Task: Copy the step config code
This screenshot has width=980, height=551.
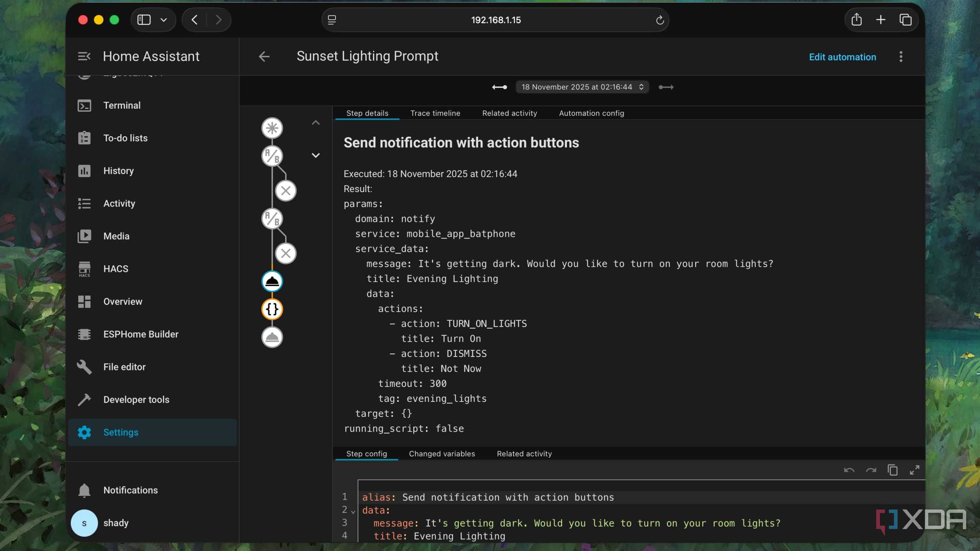Action: 892,470
